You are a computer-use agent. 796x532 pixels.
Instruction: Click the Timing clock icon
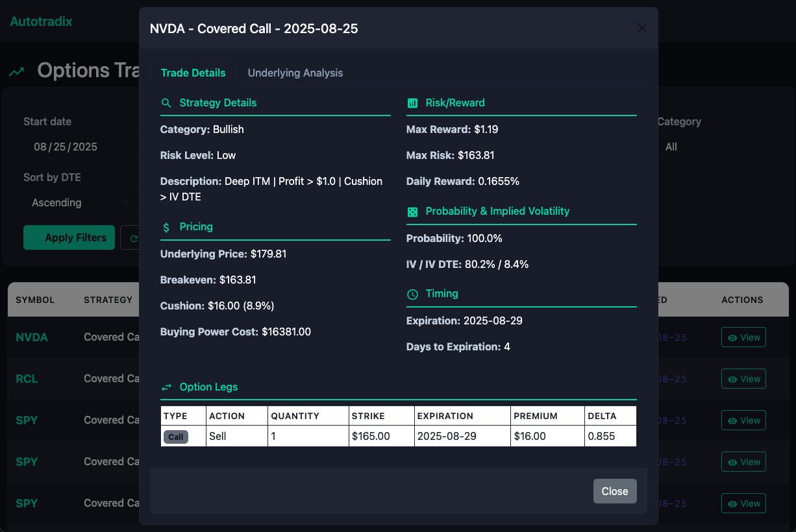pos(412,294)
